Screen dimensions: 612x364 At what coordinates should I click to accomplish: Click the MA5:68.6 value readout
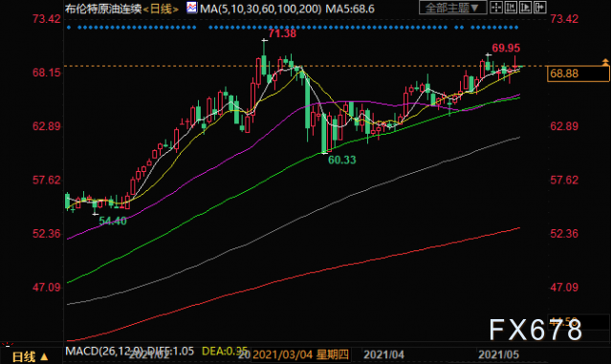pyautogui.click(x=350, y=9)
